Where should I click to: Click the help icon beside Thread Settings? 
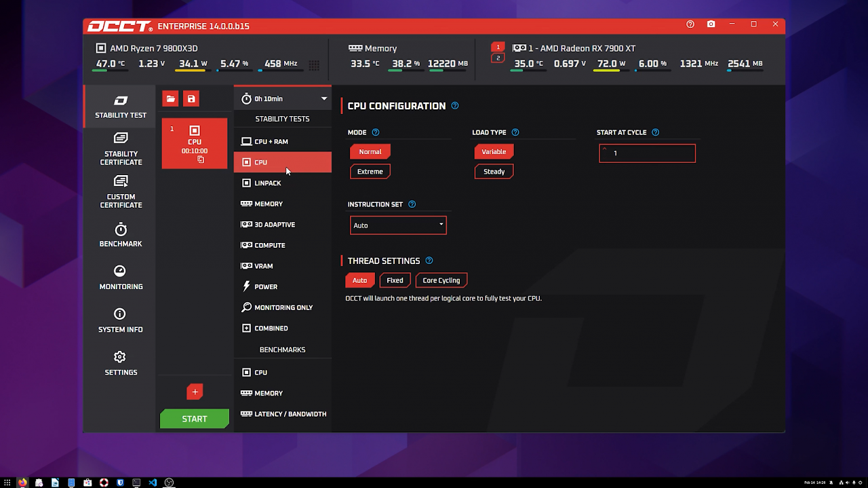[x=429, y=261]
